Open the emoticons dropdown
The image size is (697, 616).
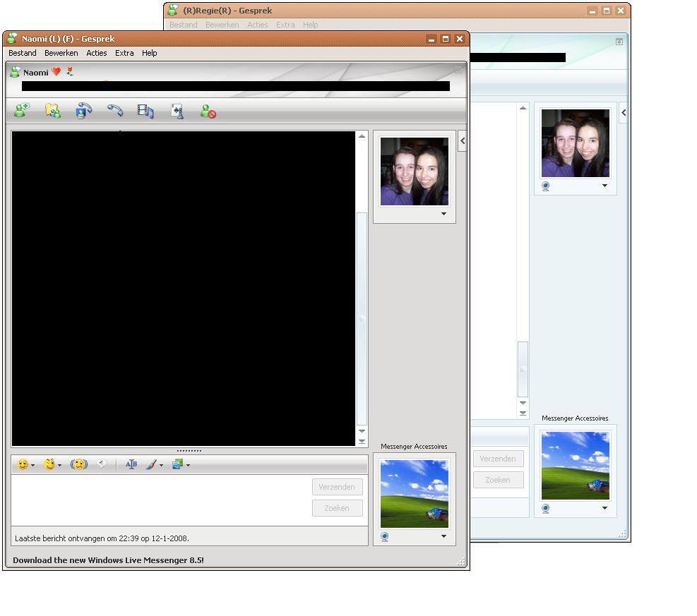click(x=26, y=464)
